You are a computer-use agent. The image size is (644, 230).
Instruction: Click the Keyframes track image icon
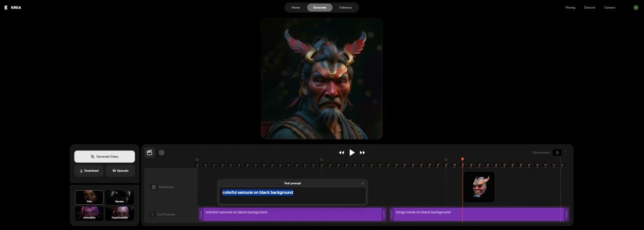coord(154,187)
